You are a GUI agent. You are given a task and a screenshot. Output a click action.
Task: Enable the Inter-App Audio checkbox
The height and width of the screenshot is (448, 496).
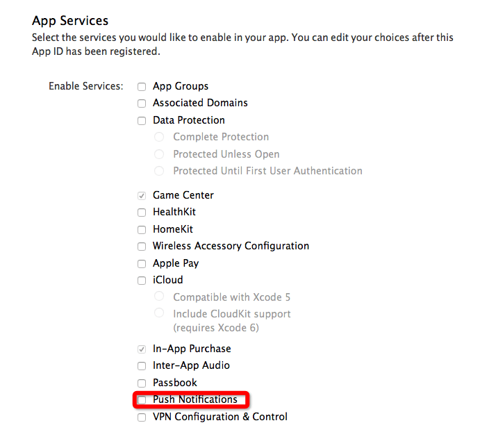pyautogui.click(x=142, y=366)
